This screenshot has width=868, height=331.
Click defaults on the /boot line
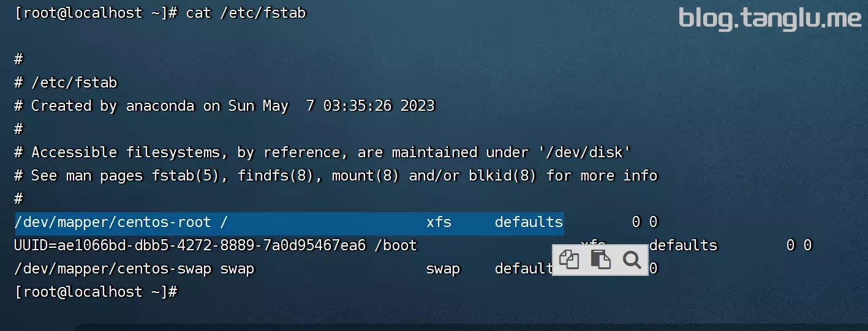[683, 245]
